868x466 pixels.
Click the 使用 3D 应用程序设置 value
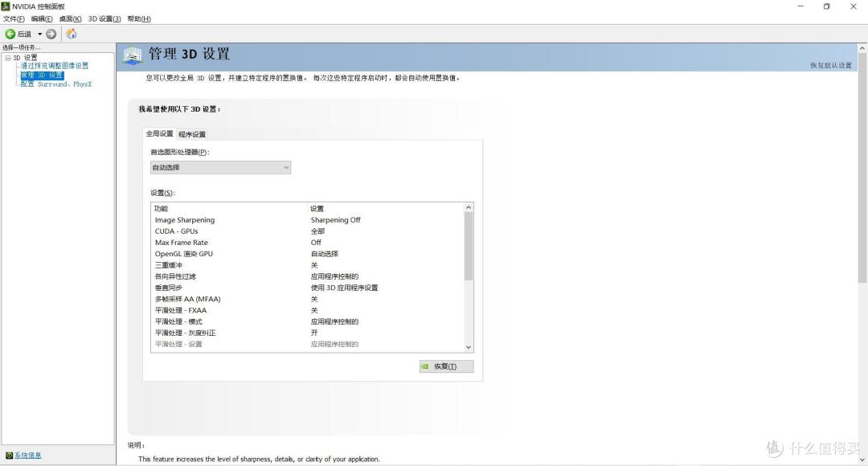(344, 288)
